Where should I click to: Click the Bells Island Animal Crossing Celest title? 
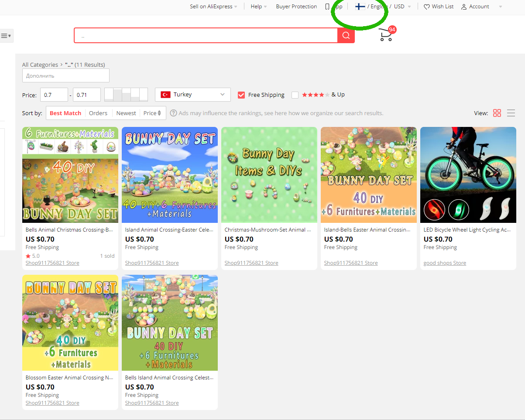(170, 378)
